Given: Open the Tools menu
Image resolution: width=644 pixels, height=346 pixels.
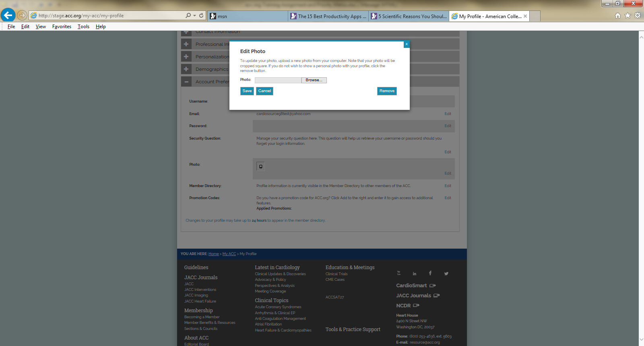Looking at the screenshot, I should click(x=83, y=27).
